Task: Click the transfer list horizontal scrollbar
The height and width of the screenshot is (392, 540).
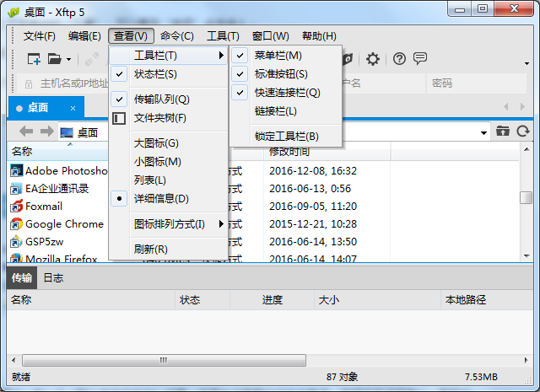Action: coord(169,359)
